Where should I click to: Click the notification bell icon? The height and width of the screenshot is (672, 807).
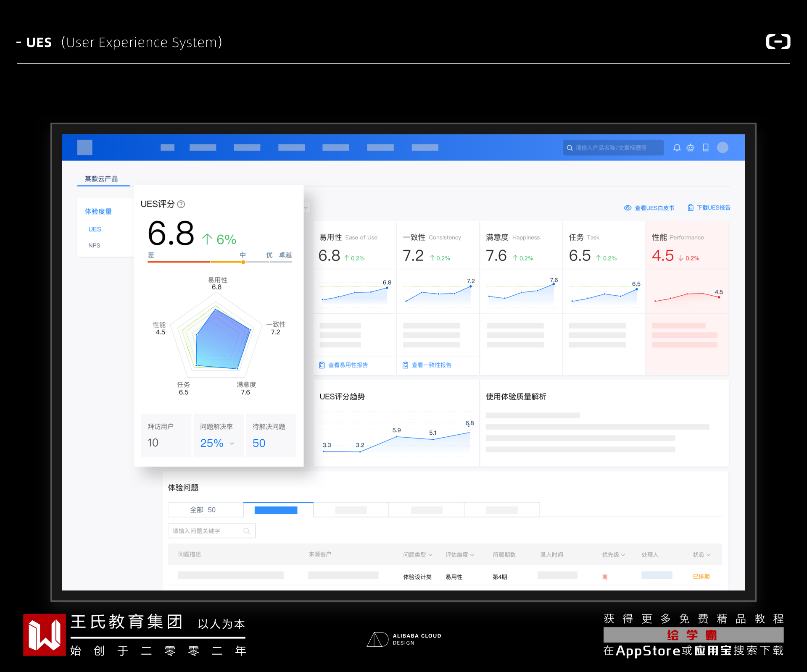coord(677,147)
